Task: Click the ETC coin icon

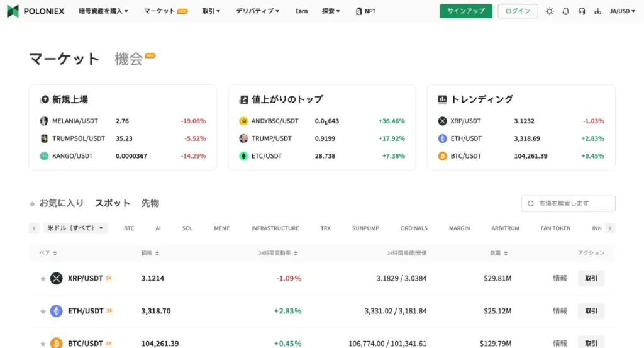Action: pos(243,155)
